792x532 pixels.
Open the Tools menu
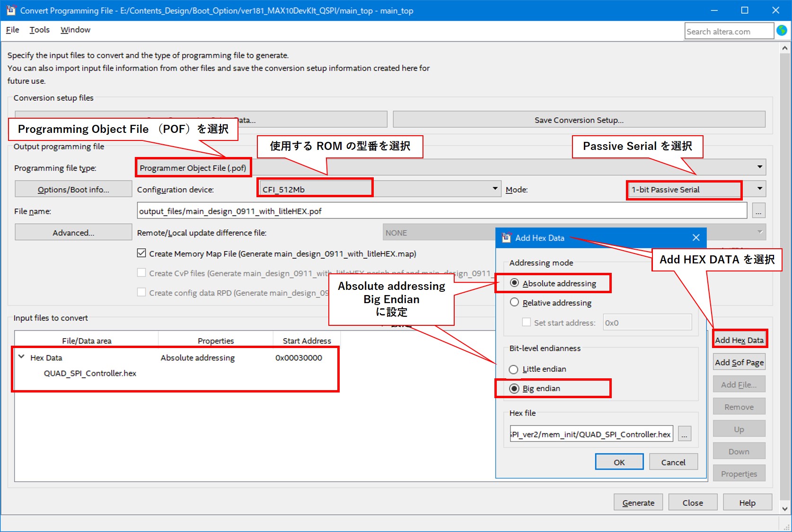39,30
